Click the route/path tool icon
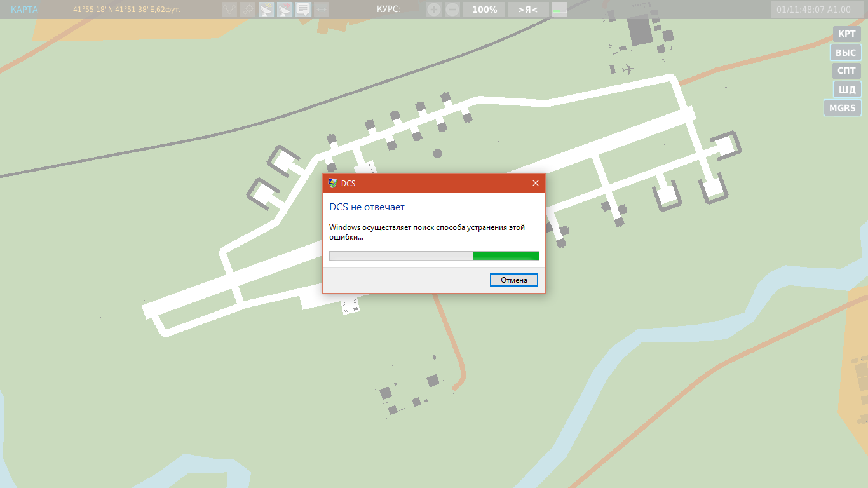The image size is (868, 488). tap(229, 10)
